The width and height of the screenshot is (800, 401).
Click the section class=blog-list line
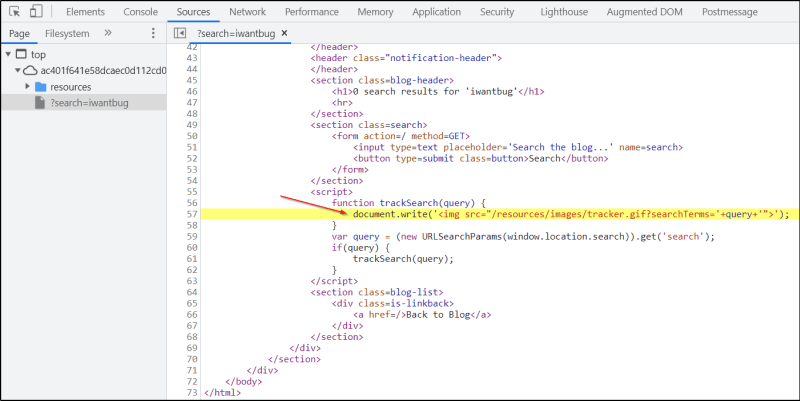click(x=377, y=292)
